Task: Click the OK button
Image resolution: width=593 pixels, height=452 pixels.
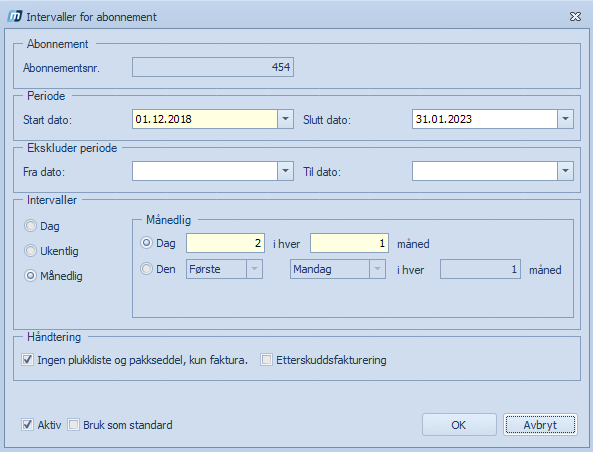Action: [459, 425]
